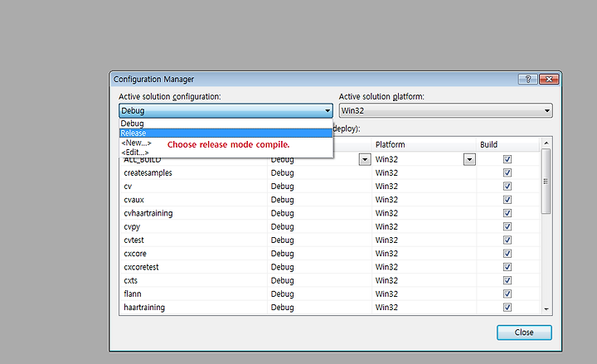Viewport: 597px width, 364px height.
Task: Click Win32 platform cell for ALL_BUILD
Action: 418,159
